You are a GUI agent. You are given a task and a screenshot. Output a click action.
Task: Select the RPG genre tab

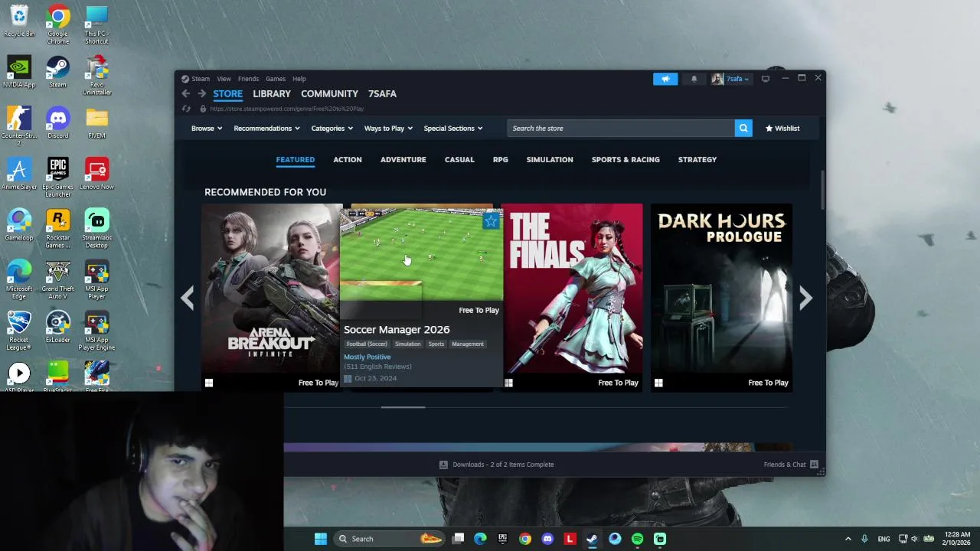[501, 160]
